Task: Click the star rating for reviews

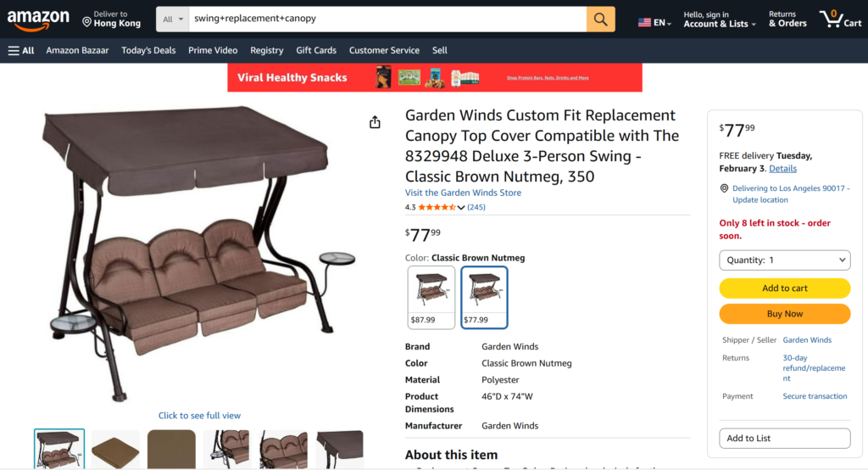Action: tap(437, 207)
